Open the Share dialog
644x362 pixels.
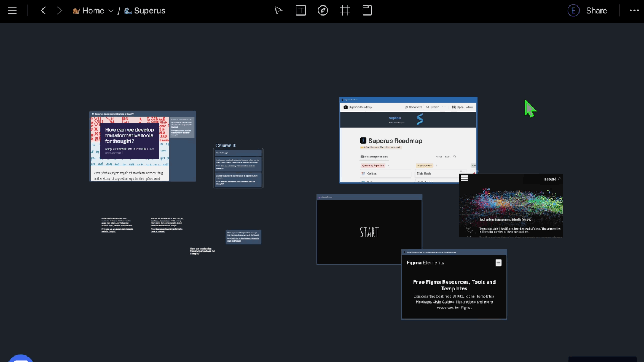596,11
